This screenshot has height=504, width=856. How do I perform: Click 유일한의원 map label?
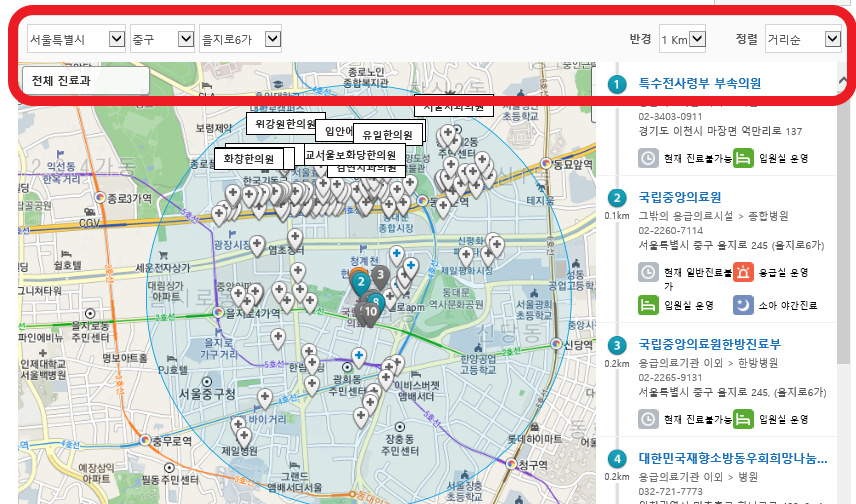tap(388, 134)
